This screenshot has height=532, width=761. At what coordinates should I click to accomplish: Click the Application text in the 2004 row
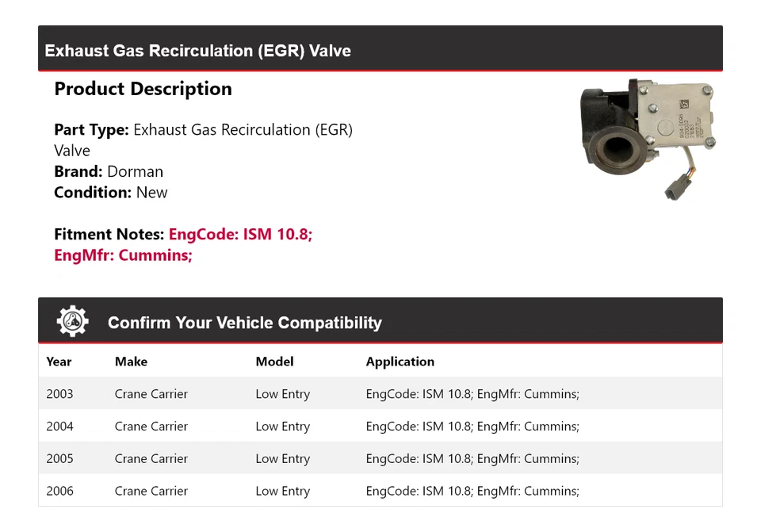click(x=472, y=427)
